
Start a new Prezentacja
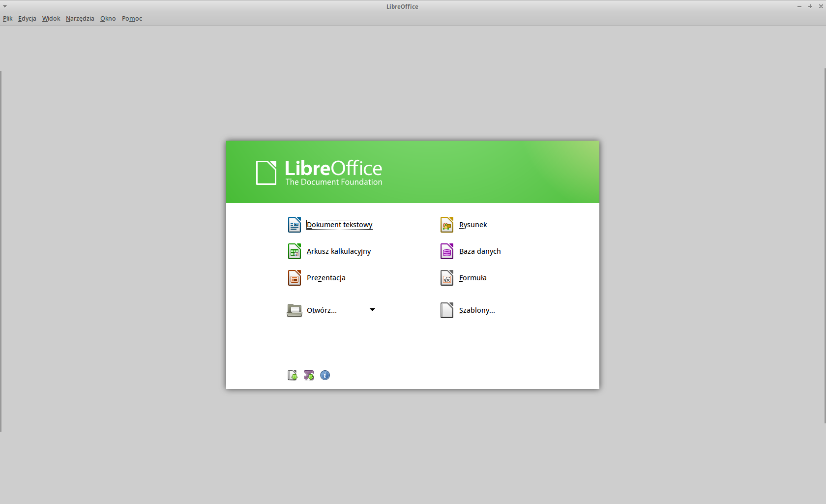(317, 278)
